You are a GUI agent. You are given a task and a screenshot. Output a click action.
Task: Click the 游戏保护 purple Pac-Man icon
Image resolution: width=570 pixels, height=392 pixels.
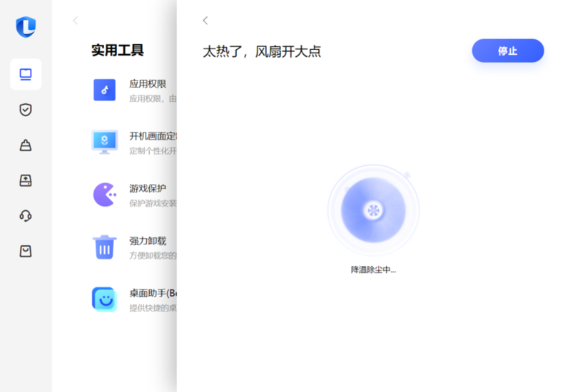104,195
